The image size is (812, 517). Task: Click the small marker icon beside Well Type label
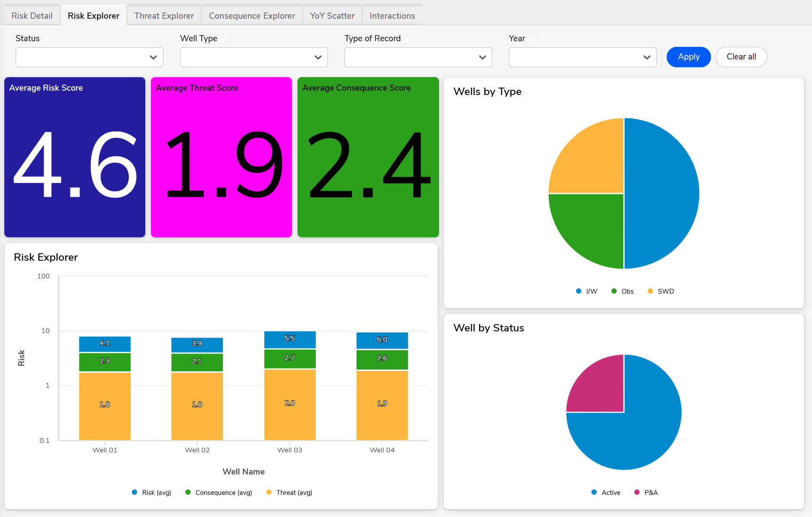[225, 39]
